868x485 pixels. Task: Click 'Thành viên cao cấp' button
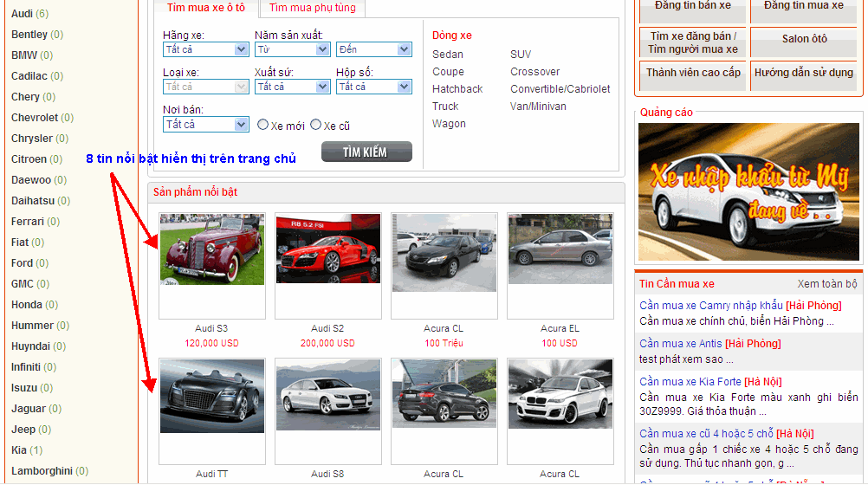coord(693,76)
